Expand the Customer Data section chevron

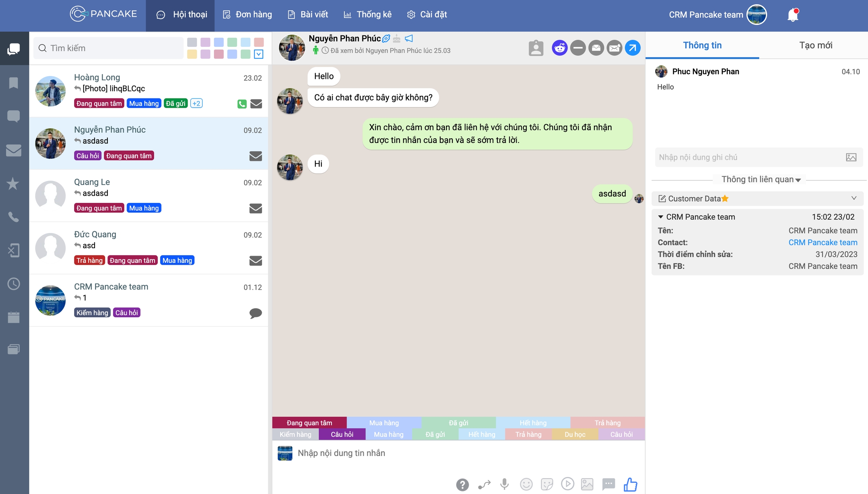point(854,198)
